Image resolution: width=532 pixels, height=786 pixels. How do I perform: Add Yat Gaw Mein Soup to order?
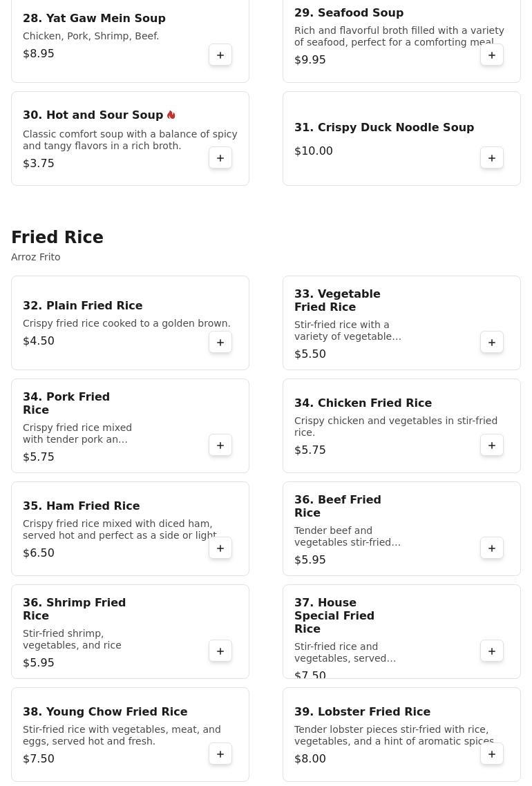pos(220,55)
